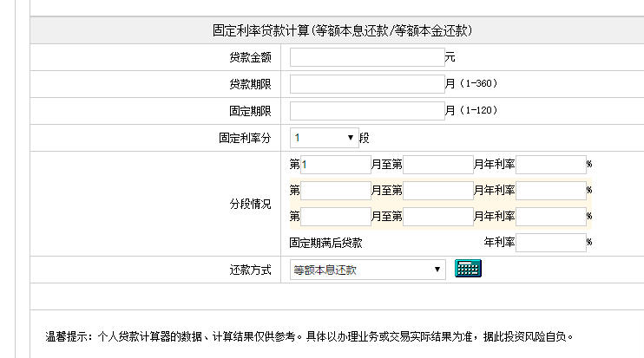This screenshot has height=358, width=644.
Task: Click the 分段情况 row label
Action: [x=250, y=205]
